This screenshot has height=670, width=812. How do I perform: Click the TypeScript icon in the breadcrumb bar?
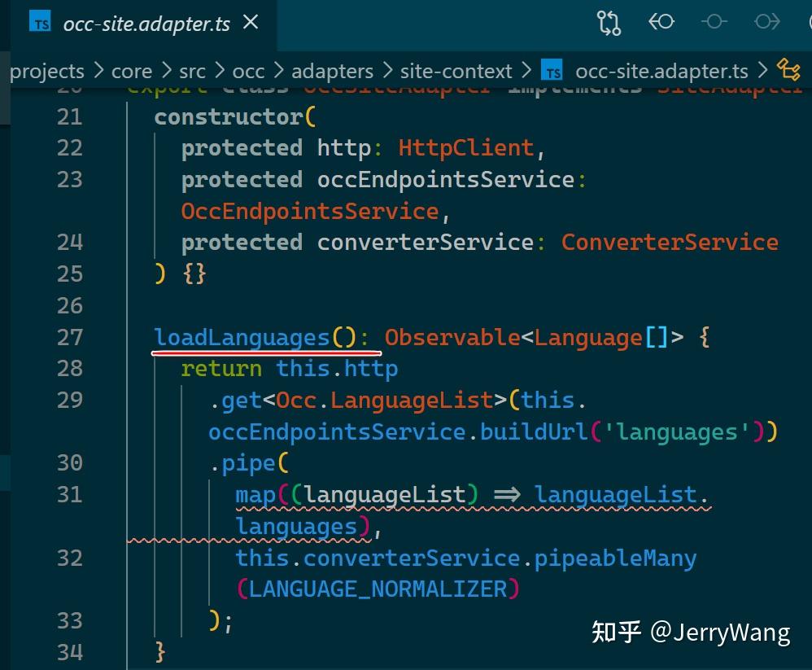[552, 71]
